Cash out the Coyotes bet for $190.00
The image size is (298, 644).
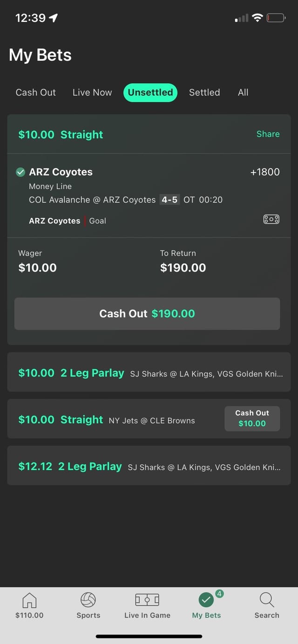point(147,314)
